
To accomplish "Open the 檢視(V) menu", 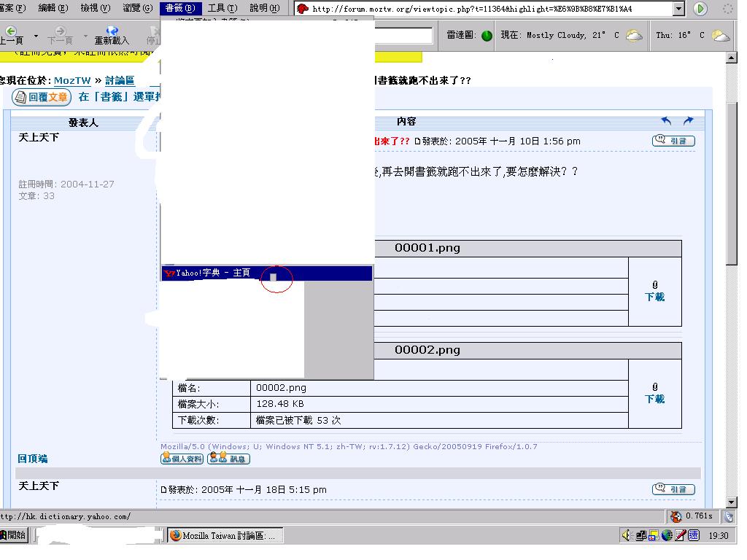I will tap(96, 8).
